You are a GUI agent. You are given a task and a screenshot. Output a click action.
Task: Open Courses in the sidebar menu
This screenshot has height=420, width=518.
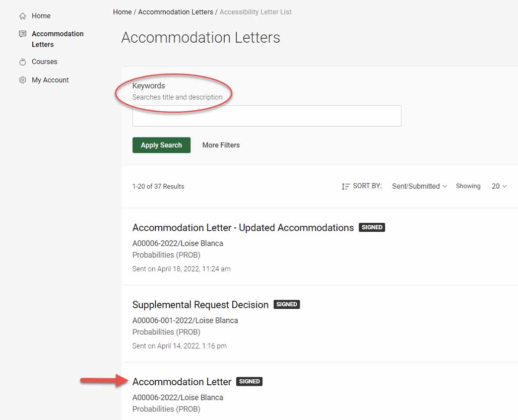pos(44,62)
